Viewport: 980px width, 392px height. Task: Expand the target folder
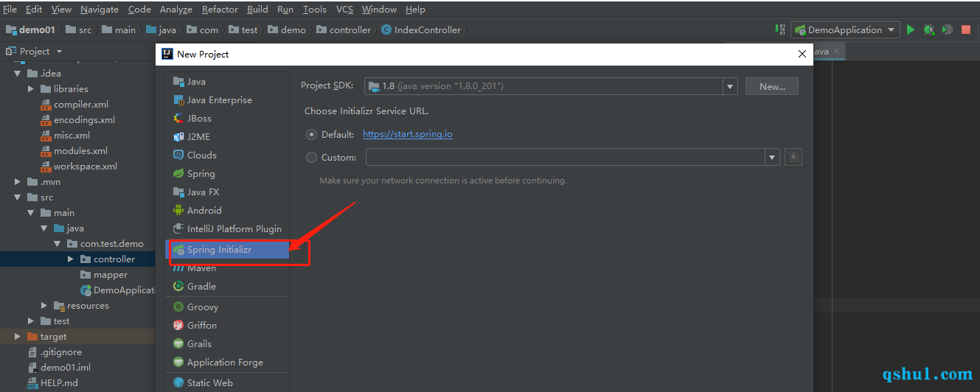coord(18,336)
